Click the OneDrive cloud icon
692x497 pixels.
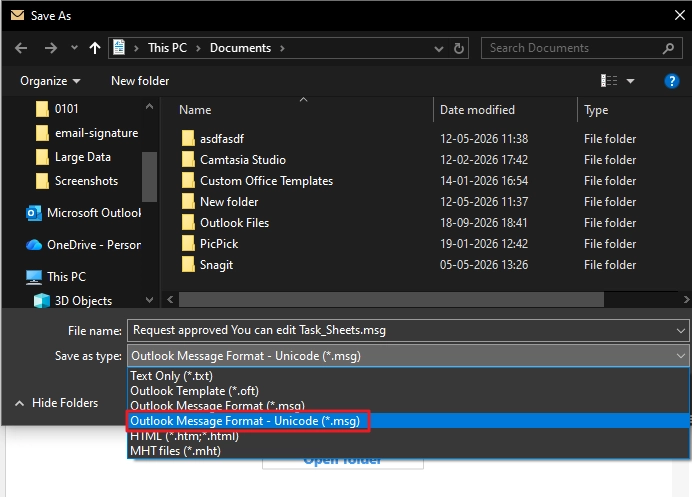point(34,245)
